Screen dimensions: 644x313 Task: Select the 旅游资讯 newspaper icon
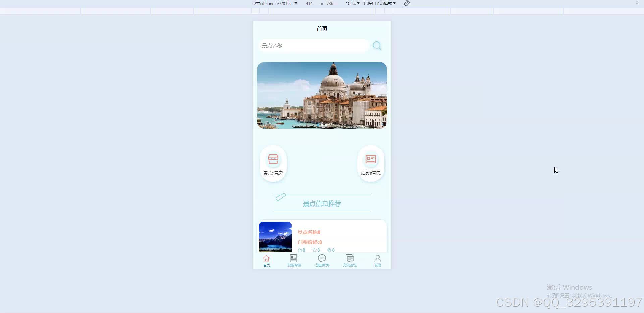point(294,258)
